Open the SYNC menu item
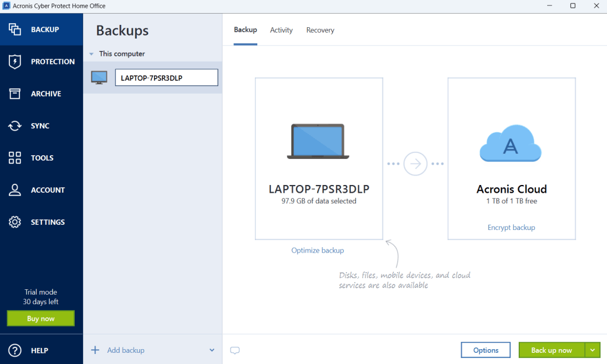The width and height of the screenshot is (607, 364). pyautogui.click(x=41, y=126)
